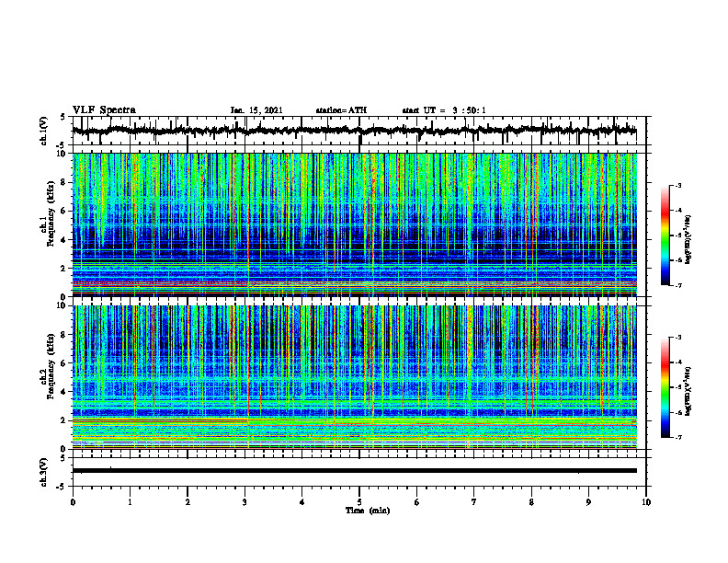The height and width of the screenshot is (563, 728).
Task: Click time axis tick label "3"
Action: click(x=245, y=502)
